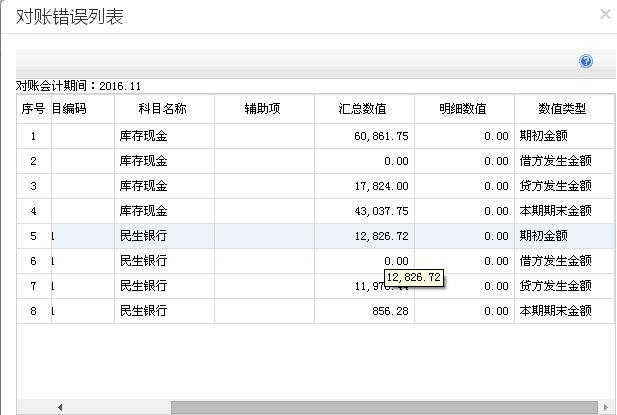Select row 4 库存现金 name cell
617x415 pixels.
tap(164, 211)
